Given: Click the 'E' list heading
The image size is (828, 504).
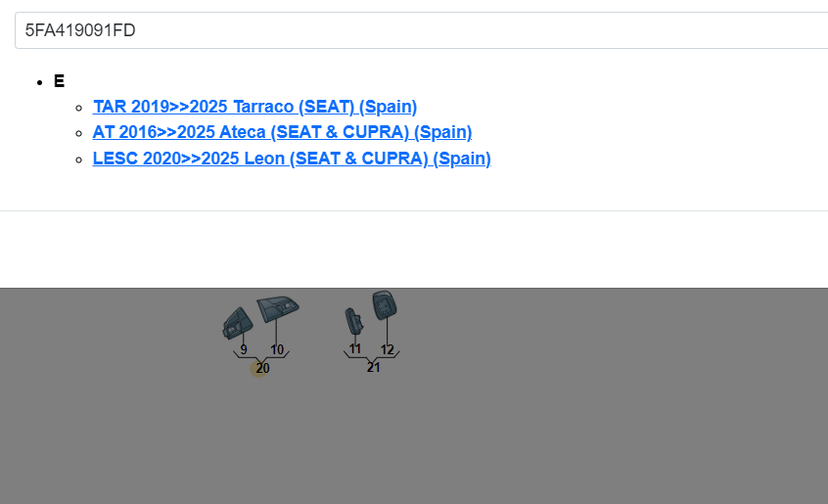Looking at the screenshot, I should pos(60,81).
